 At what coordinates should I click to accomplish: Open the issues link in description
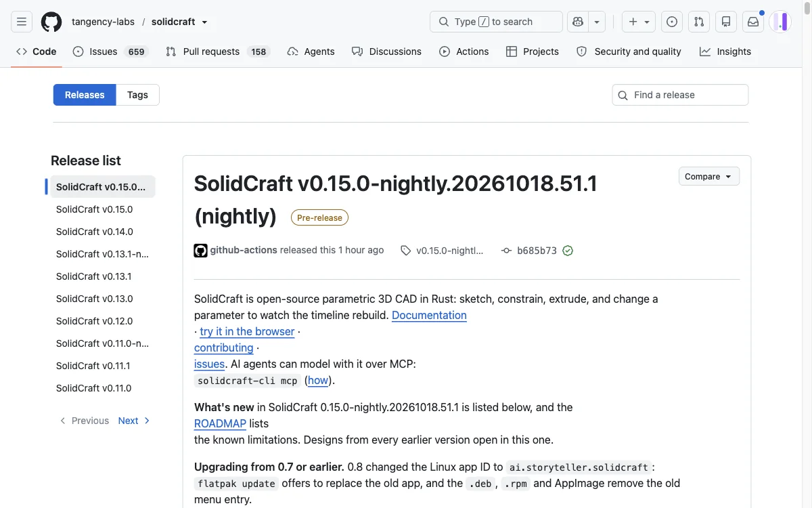pyautogui.click(x=209, y=364)
